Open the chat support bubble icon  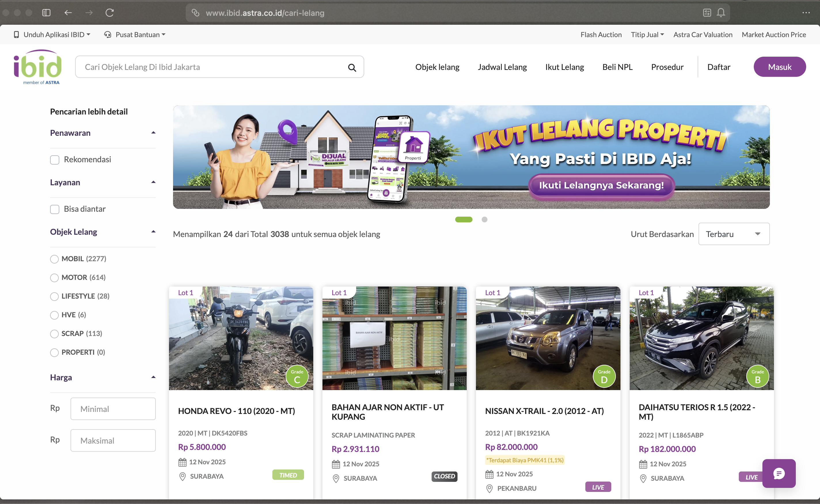tap(779, 473)
